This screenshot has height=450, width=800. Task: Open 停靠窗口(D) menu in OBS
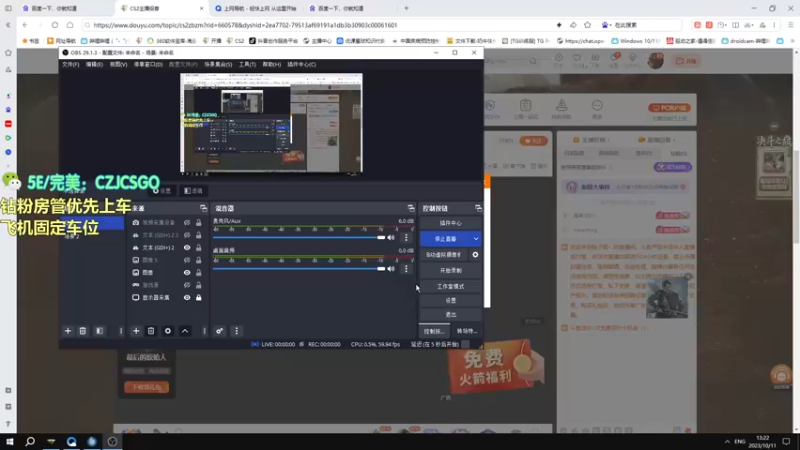148,65
